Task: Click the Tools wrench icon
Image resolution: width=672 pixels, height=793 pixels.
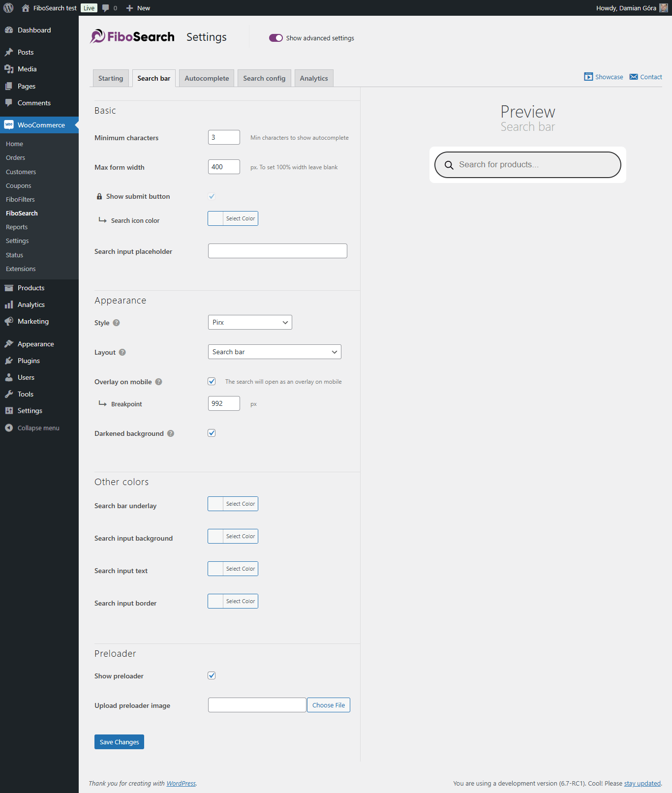Action: 9,394
